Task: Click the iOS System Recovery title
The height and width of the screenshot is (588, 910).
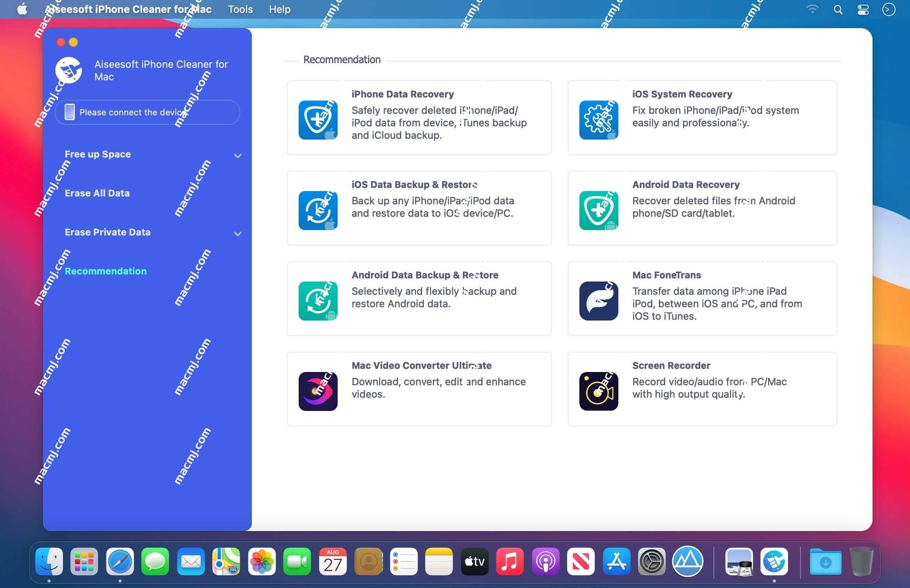Action: coord(682,94)
